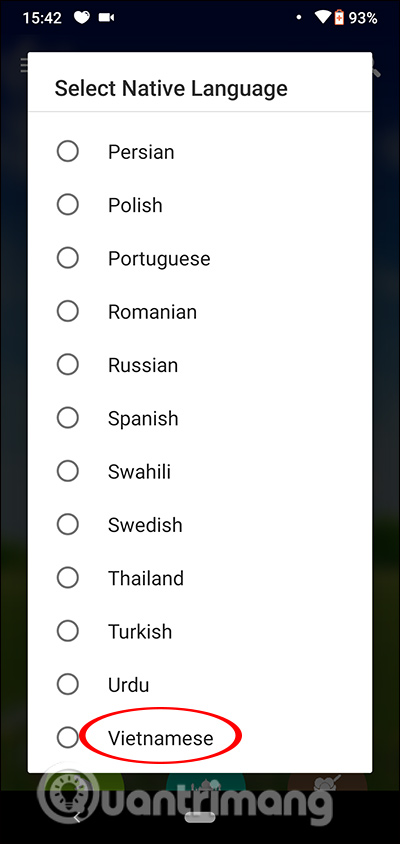Select the Swahili radio button
This screenshot has height=844, width=400.
(x=68, y=471)
